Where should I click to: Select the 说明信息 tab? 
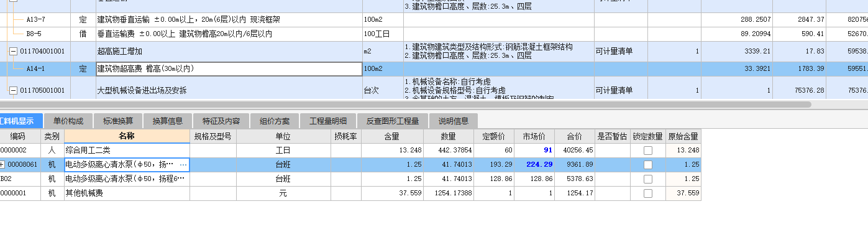[454, 121]
